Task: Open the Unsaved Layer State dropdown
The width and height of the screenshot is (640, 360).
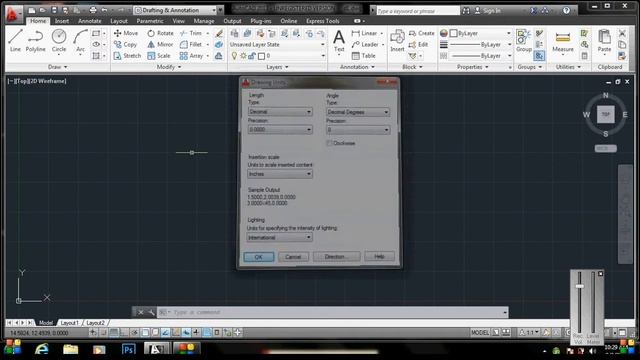Action: click(x=277, y=44)
